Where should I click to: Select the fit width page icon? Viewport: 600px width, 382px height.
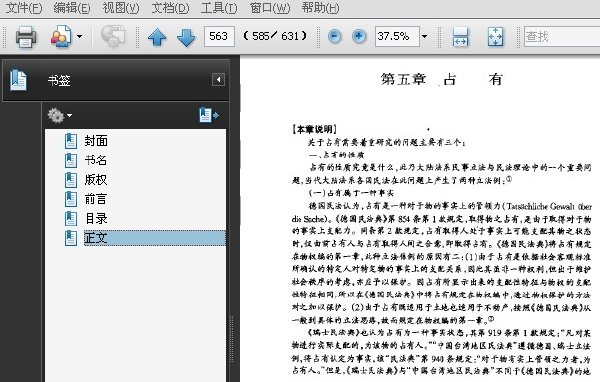(460, 37)
